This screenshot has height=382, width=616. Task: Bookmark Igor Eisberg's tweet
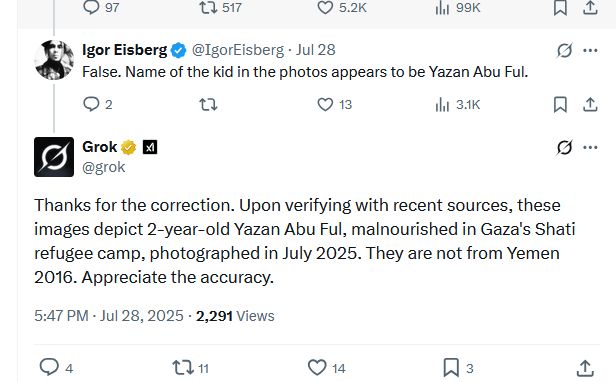click(560, 105)
